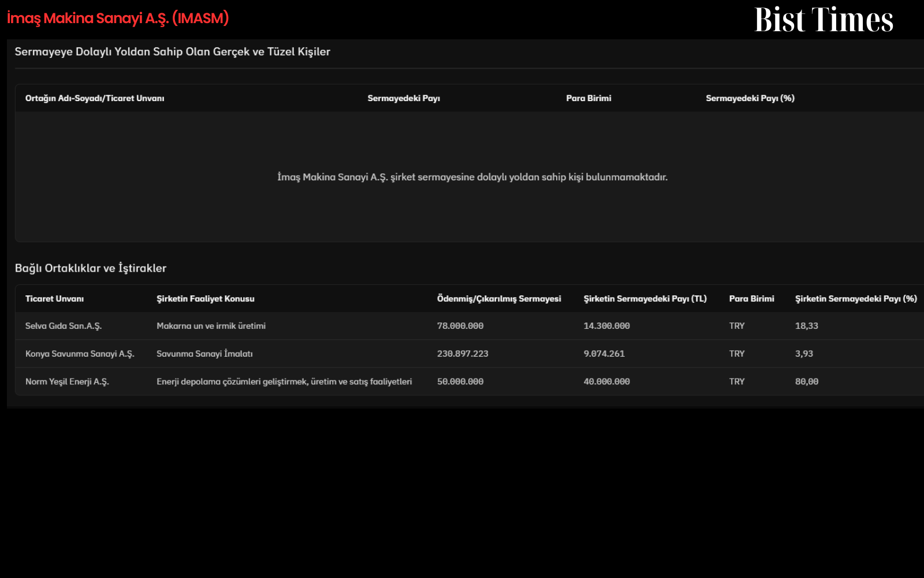The width and height of the screenshot is (924, 578).
Task: Click the 'Ödenmiş/Çıkarılmış Sermayesi' column header
Action: click(x=499, y=299)
